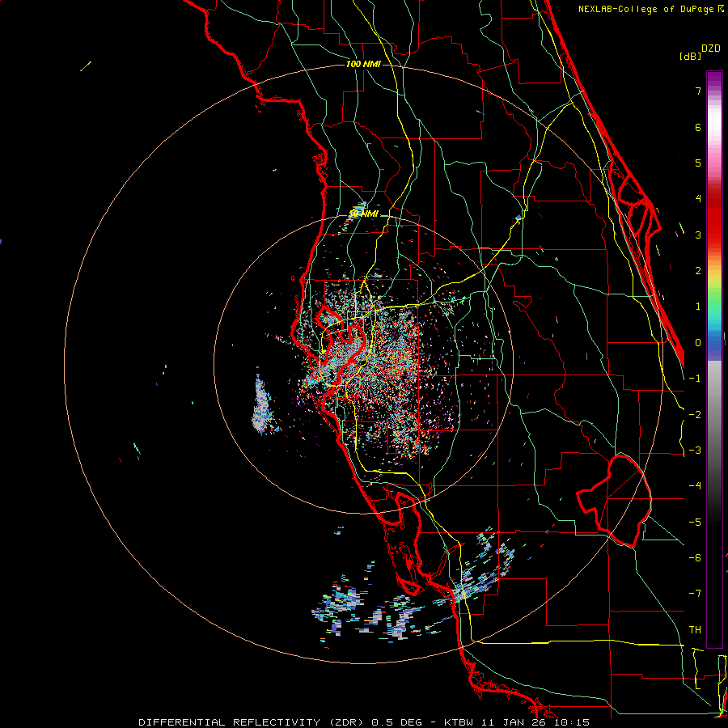Click the grey echo cluster offshore in the Gulf

(x=262, y=406)
